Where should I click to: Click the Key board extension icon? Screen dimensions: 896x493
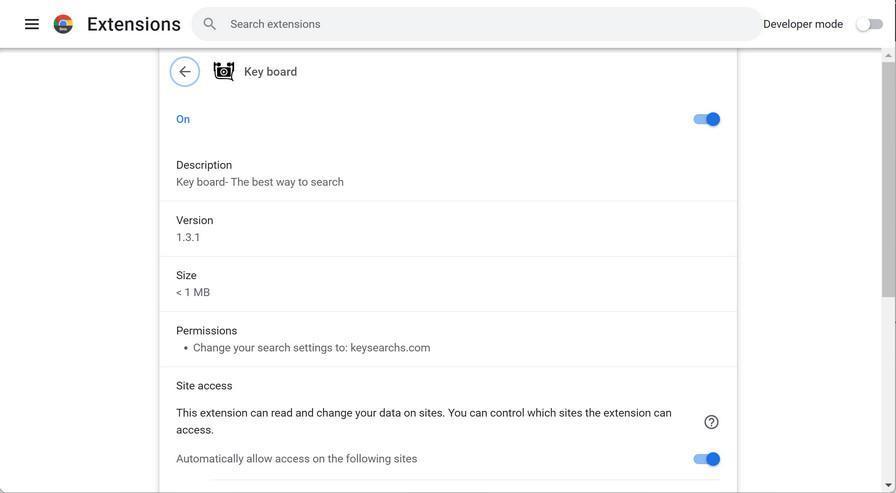224,72
